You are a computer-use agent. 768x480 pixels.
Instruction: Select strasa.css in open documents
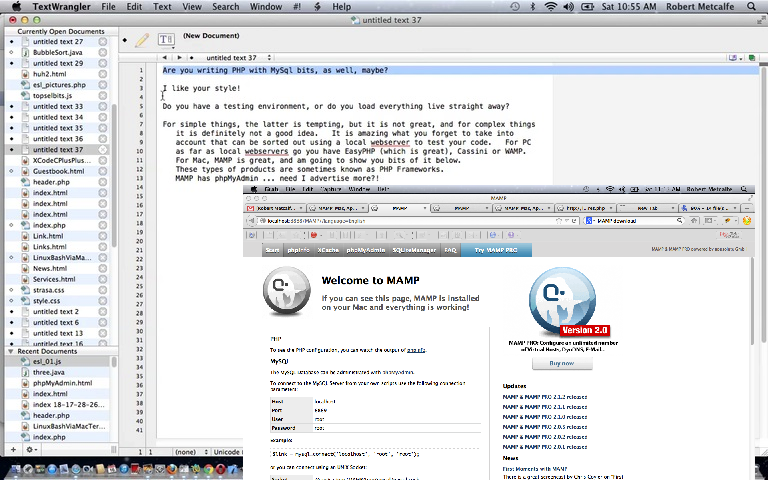point(48,290)
